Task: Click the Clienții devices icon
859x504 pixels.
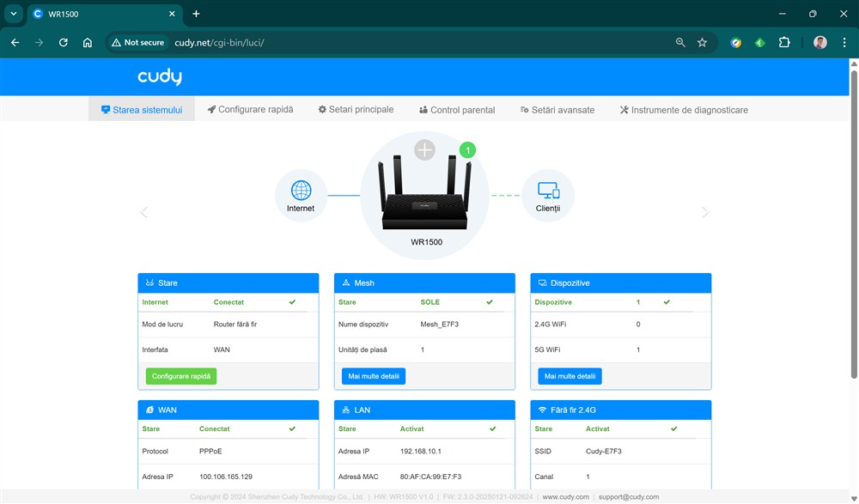Action: pos(548,190)
